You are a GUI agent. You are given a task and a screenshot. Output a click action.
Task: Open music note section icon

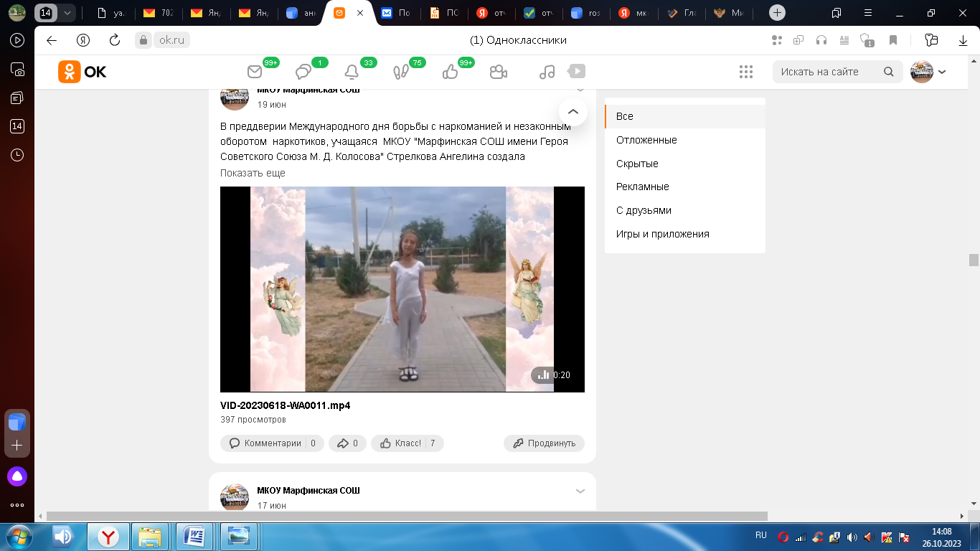[x=547, y=72]
